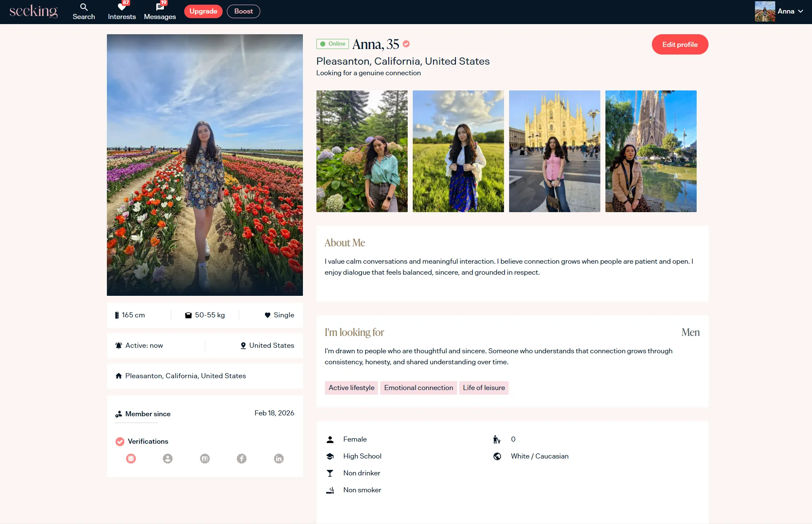
Task: Click the account verification person icon
Action: (168, 458)
